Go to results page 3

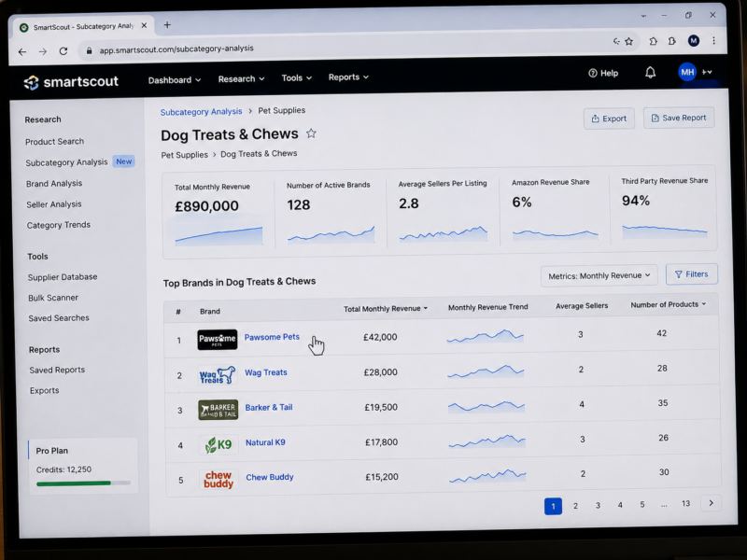[598, 505]
